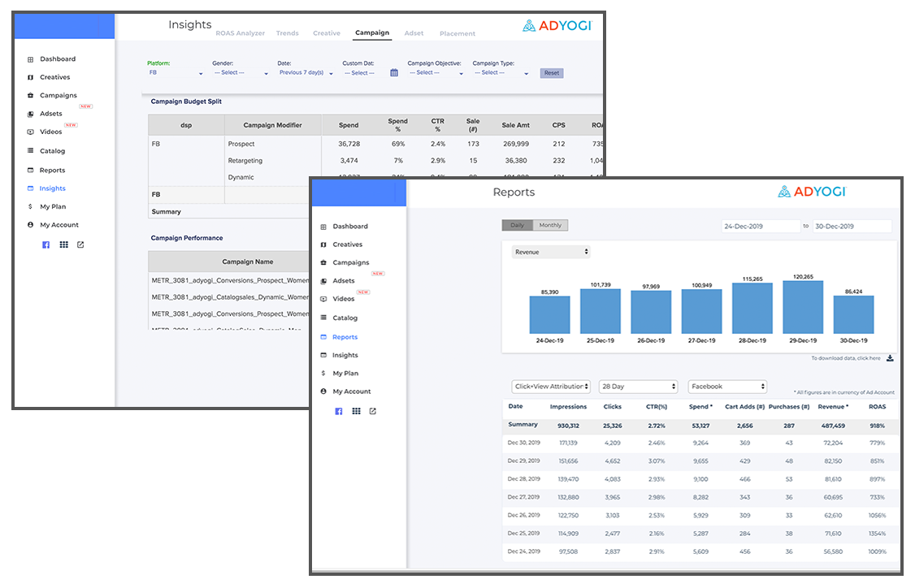
Task: Open the ROAS Analyzer tab
Action: (241, 33)
